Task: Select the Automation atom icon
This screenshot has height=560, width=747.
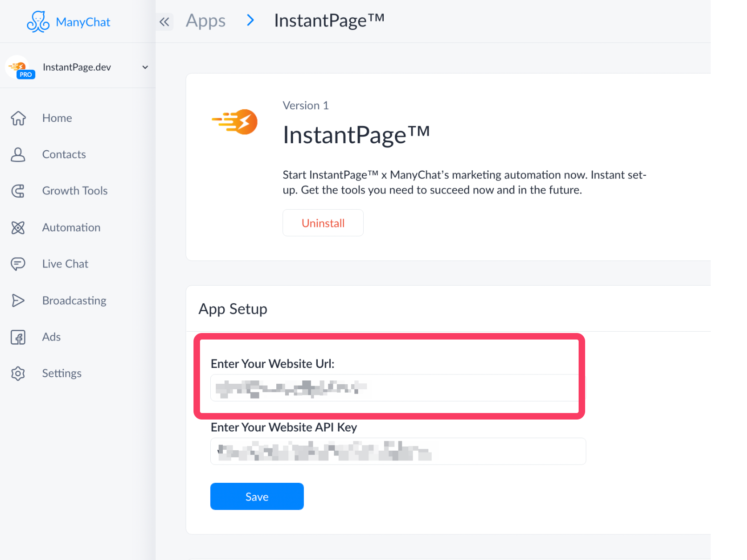Action: 18,227
